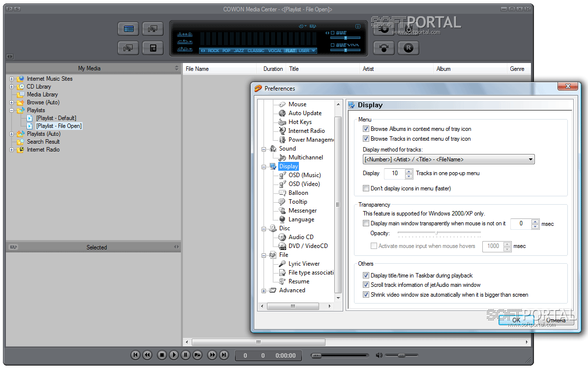Screen dimensions: 588x369
Task: Stop playback with the Stop button
Action: coord(162,355)
